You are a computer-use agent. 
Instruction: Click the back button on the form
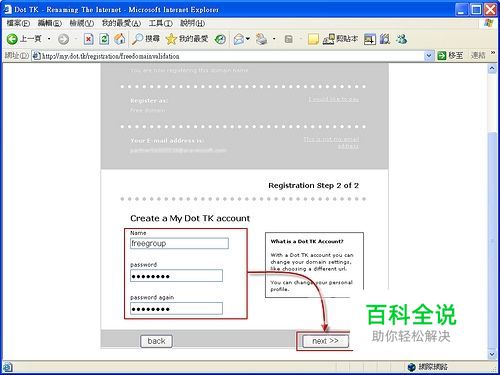pyautogui.click(x=156, y=341)
